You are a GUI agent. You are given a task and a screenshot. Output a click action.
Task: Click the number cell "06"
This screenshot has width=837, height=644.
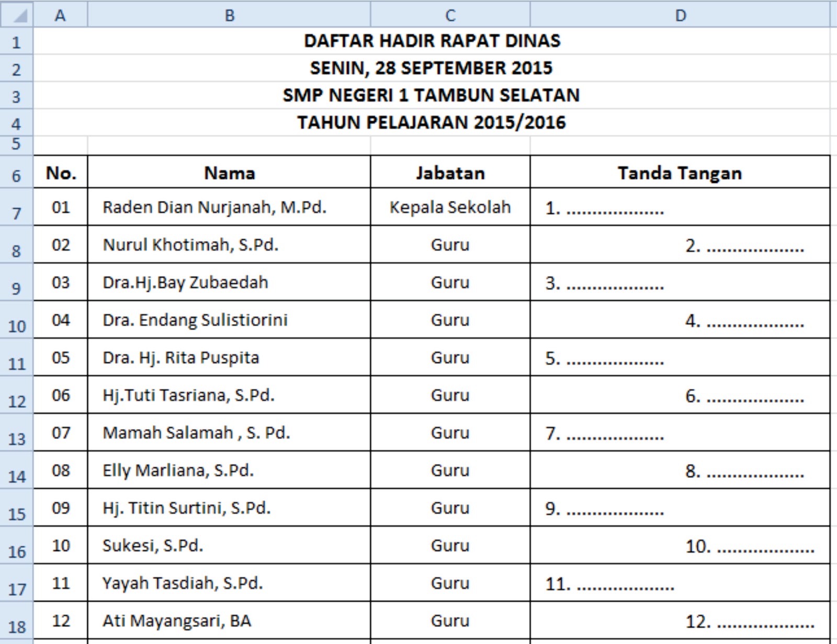point(61,395)
